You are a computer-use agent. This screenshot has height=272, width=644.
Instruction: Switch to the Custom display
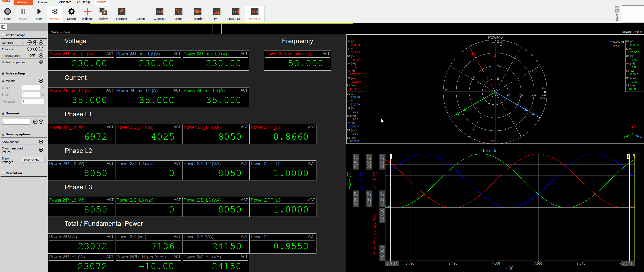(140, 14)
